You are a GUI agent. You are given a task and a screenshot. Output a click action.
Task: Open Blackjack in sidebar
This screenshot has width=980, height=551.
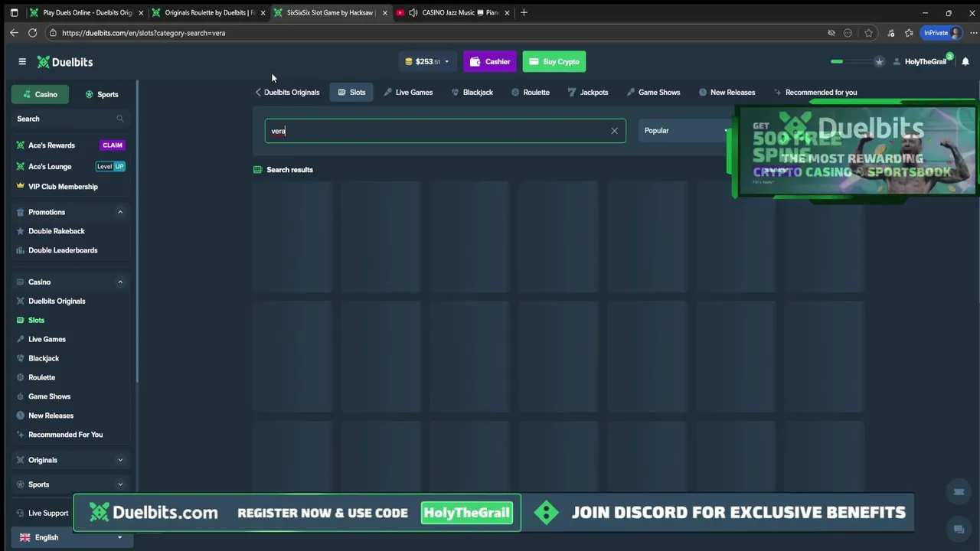tap(44, 359)
